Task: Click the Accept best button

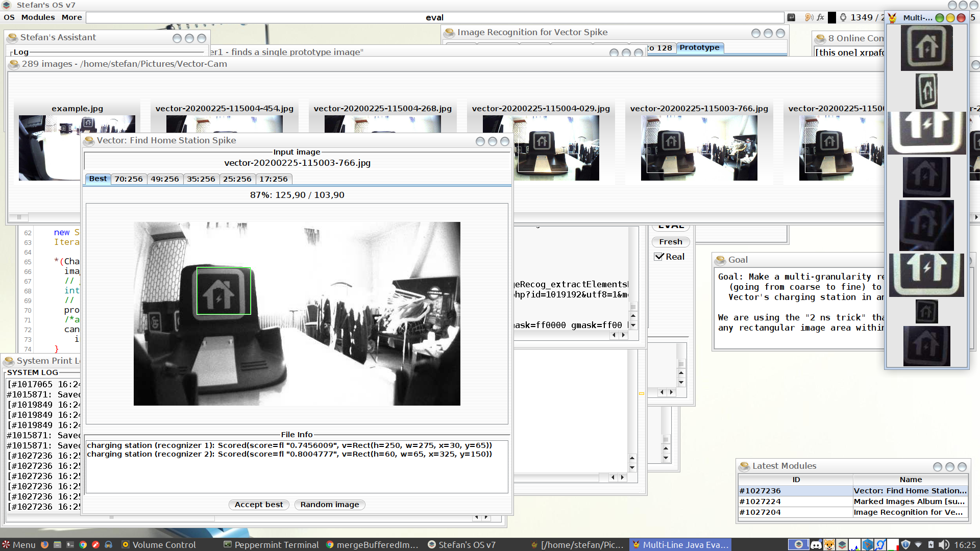Action: [x=258, y=505]
